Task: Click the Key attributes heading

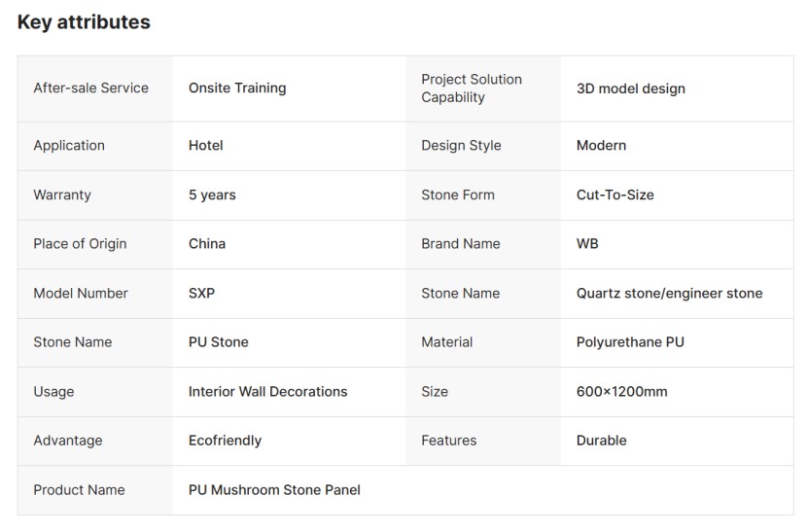Action: pyautogui.click(x=84, y=22)
